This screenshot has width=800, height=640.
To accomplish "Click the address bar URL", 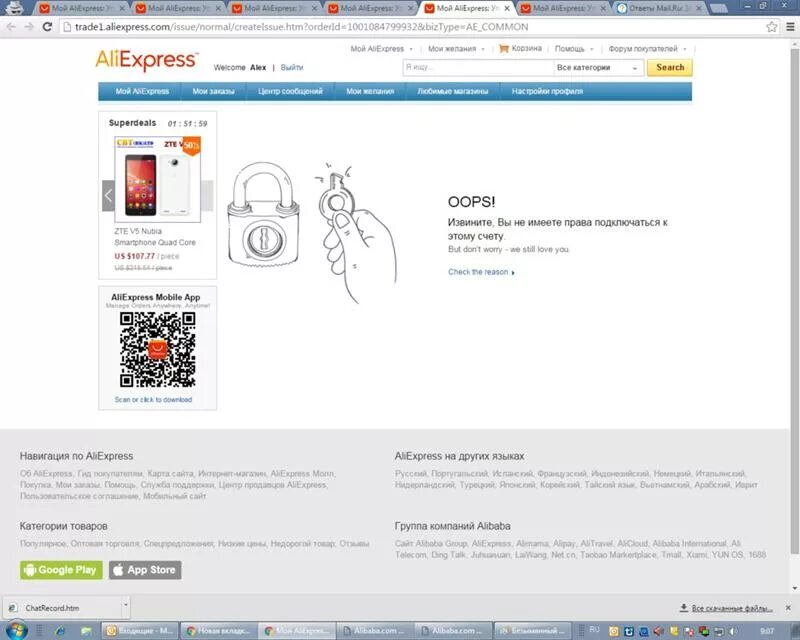I will [x=302, y=27].
